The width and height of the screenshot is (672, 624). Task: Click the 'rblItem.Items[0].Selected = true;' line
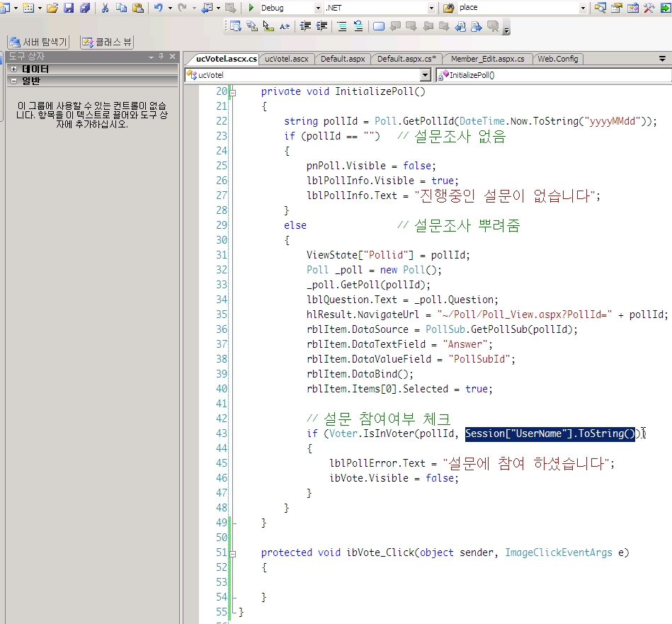coord(399,389)
